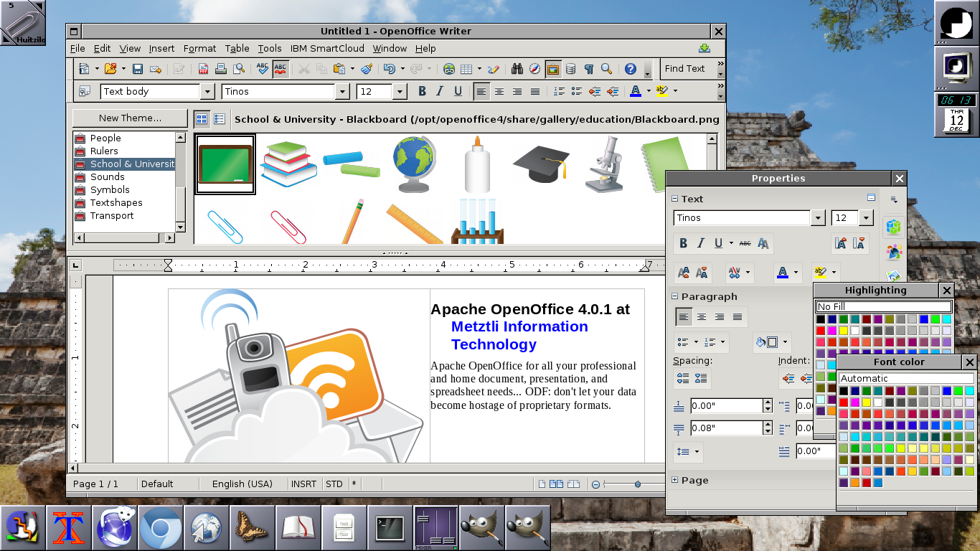Open the Window menu
Screen dimensions: 980x551
tap(390, 48)
